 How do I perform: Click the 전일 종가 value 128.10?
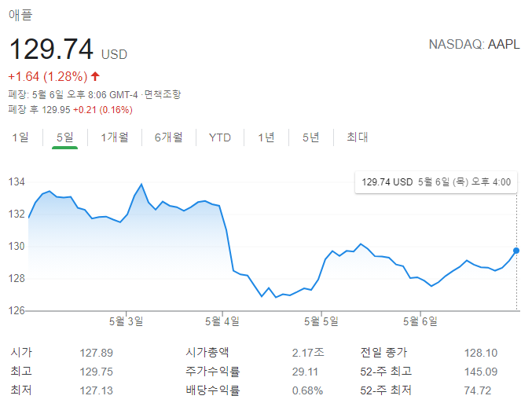[481, 353]
